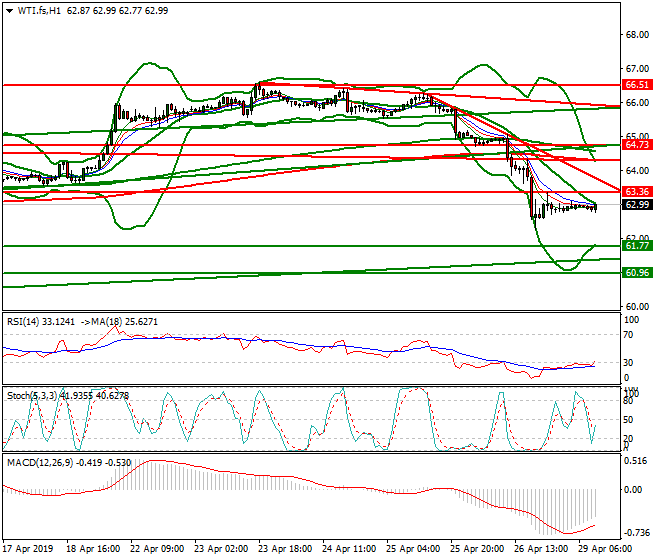Click the 61.77 green support price label
Viewport: 660px width, 560px height.
[x=637, y=245]
